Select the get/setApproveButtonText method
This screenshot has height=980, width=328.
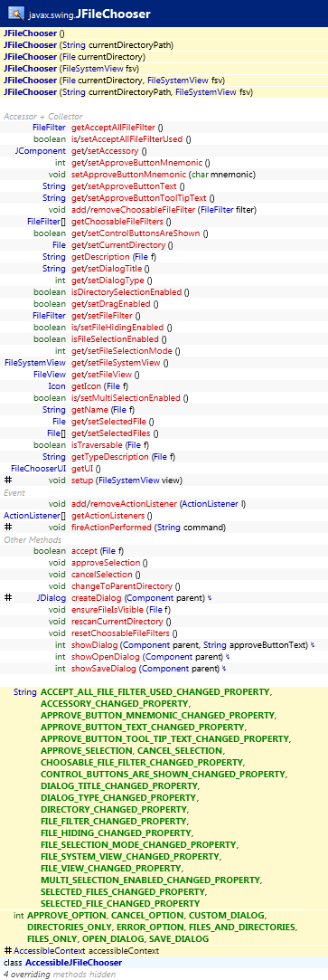tap(127, 186)
